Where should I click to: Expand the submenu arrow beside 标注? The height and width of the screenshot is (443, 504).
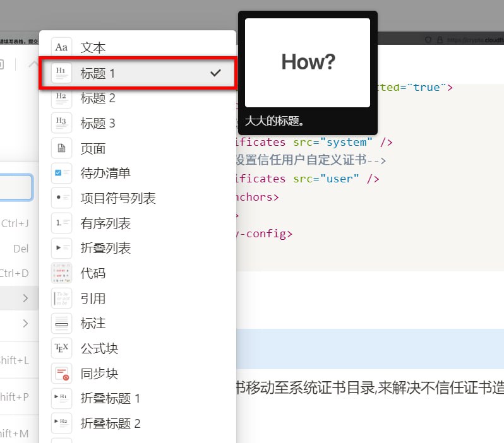pos(25,324)
